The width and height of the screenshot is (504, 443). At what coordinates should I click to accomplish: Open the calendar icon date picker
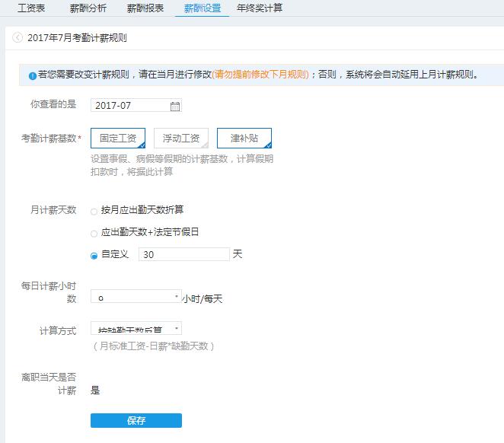[x=174, y=106]
